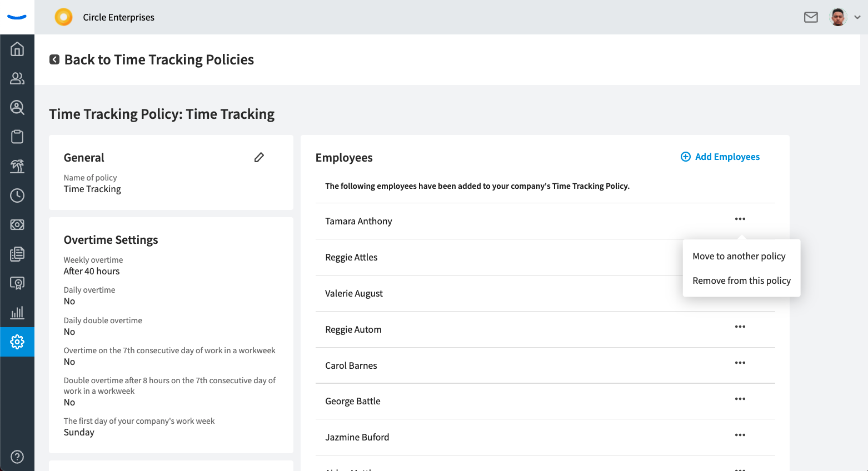Click Add Employees link
This screenshot has height=471, width=868.
coord(727,157)
